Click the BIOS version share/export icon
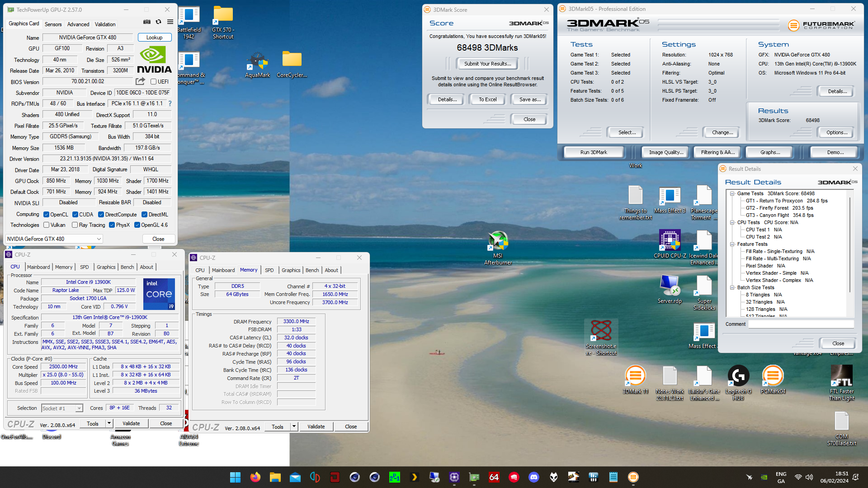 pos(141,81)
